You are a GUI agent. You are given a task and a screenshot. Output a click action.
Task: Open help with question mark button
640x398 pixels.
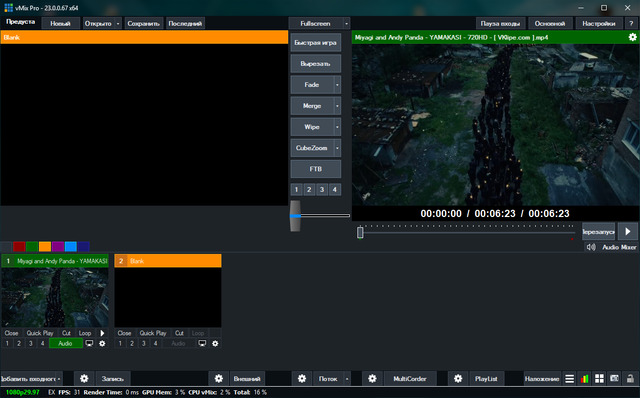[631, 23]
